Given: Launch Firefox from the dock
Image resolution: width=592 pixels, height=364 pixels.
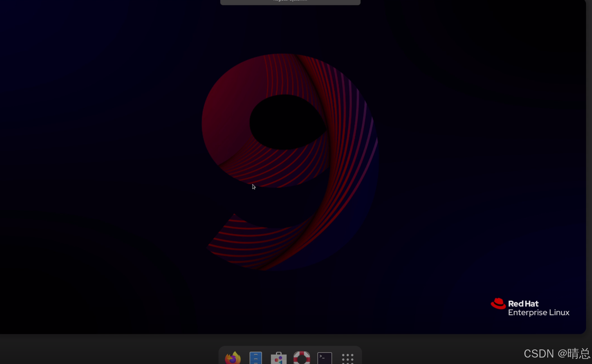Looking at the screenshot, I should 233,358.
